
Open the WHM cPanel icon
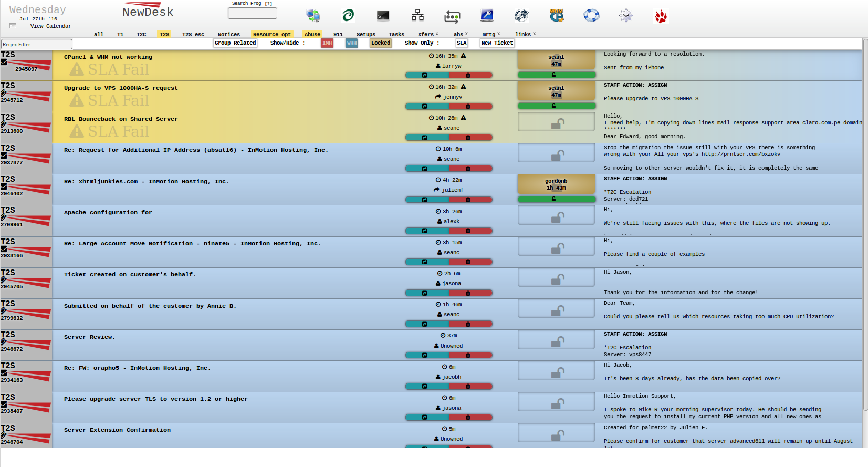(557, 16)
